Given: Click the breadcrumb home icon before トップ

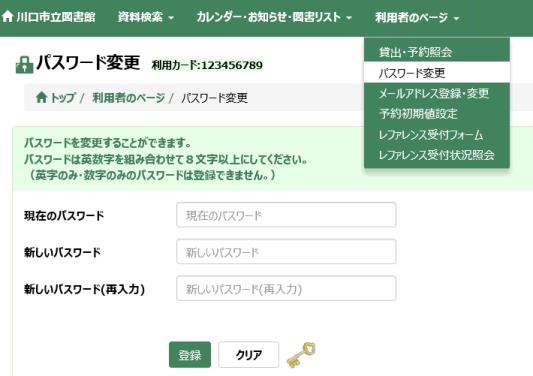Looking at the screenshot, I should (41, 98).
